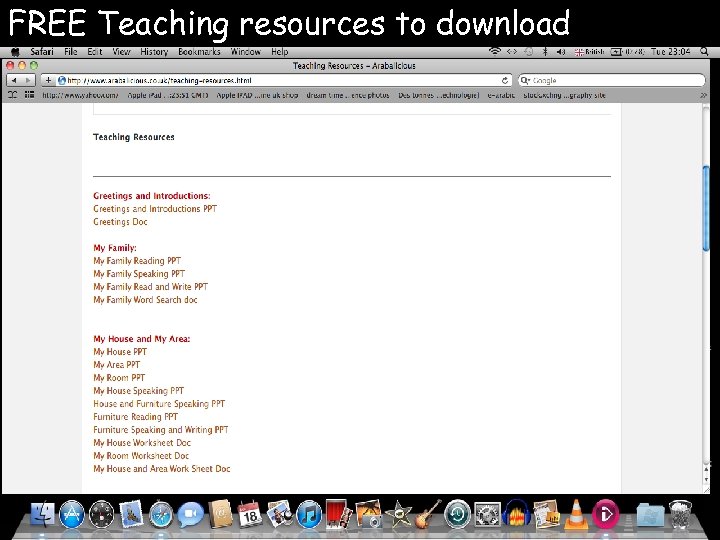The height and width of the screenshot is (540, 720).
Task: Open Dashboard gauge icon in the Dock
Action: click(101, 514)
